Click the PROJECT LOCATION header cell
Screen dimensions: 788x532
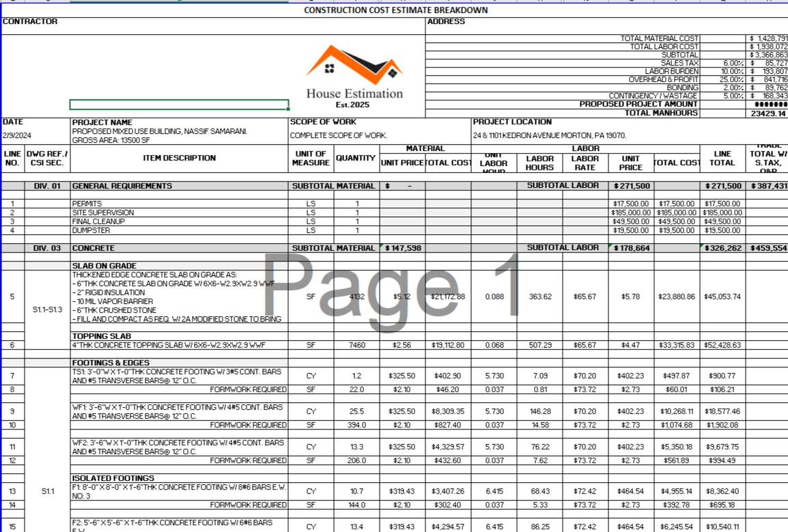tap(512, 122)
